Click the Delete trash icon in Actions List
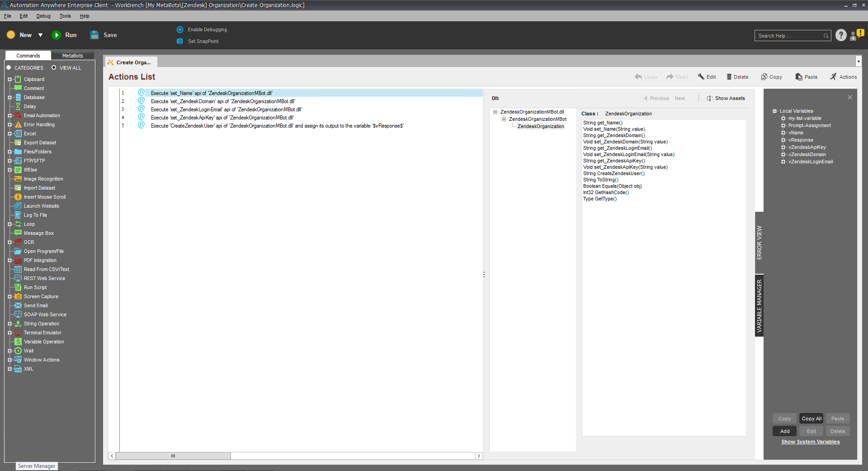The height and width of the screenshot is (471, 868). tap(729, 77)
